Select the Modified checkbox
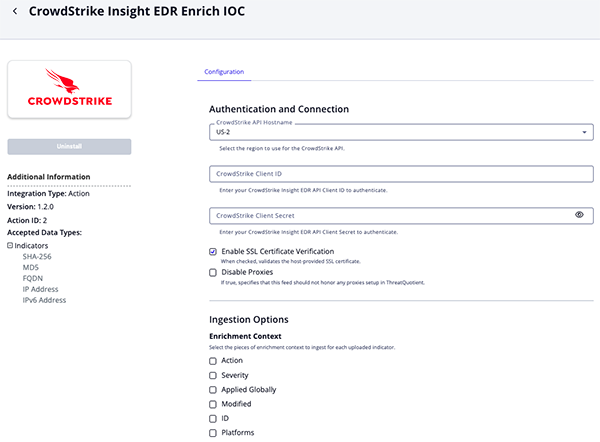This screenshot has width=600, height=442. [213, 404]
